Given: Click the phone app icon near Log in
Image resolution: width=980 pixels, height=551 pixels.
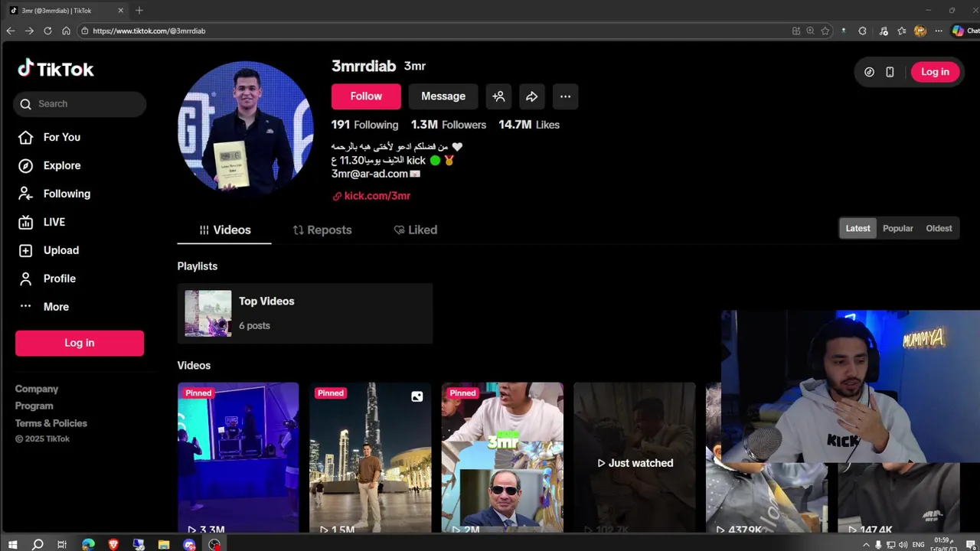Looking at the screenshot, I should click(x=890, y=72).
